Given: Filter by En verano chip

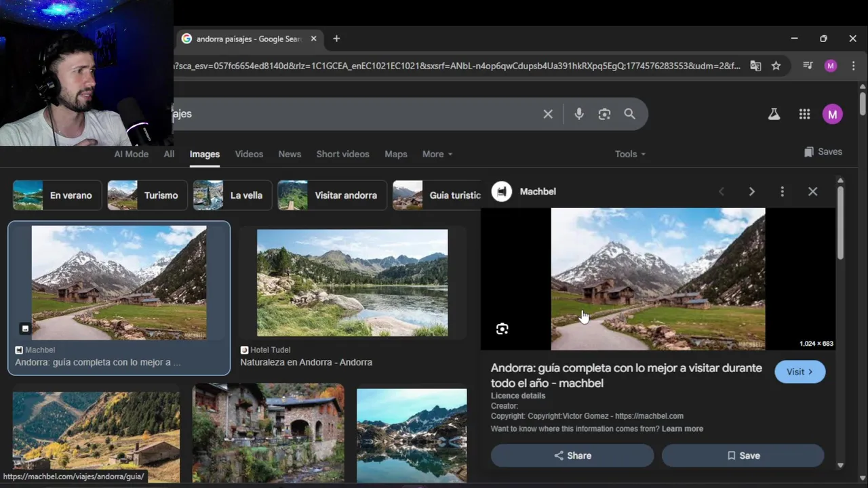Looking at the screenshot, I should 57,195.
